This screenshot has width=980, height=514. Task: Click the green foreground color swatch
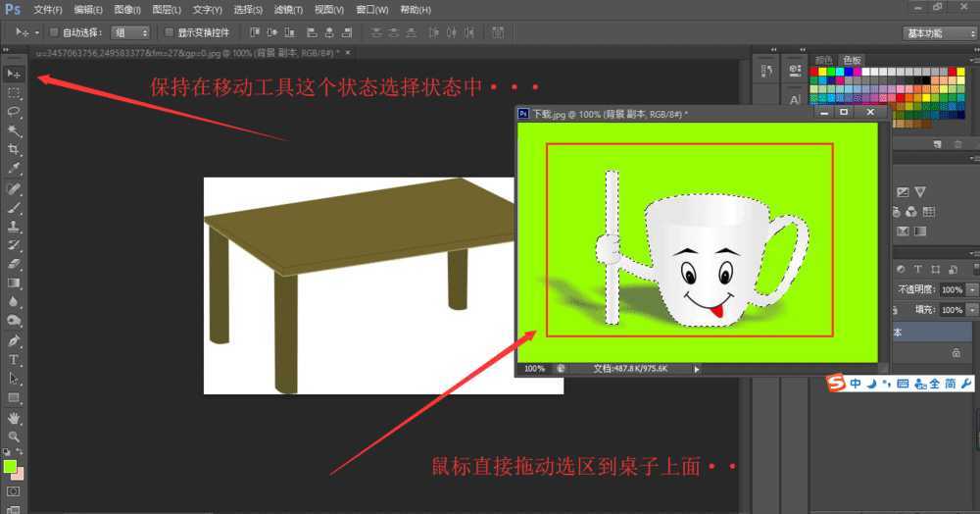click(x=10, y=466)
